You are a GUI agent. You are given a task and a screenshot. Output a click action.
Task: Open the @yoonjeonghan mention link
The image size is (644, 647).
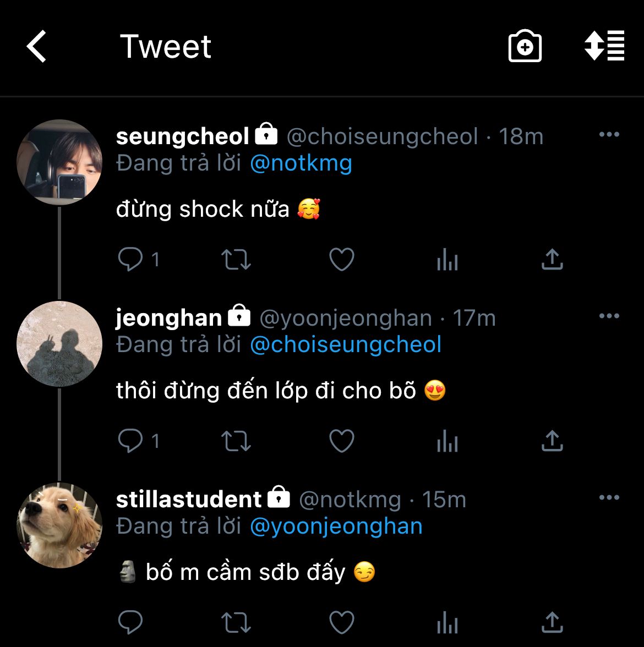point(336,527)
